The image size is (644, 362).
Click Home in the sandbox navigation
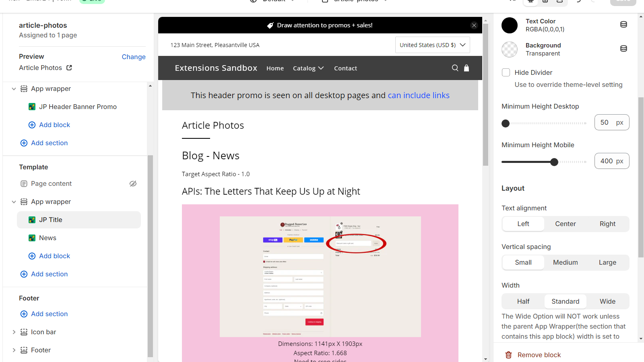275,68
